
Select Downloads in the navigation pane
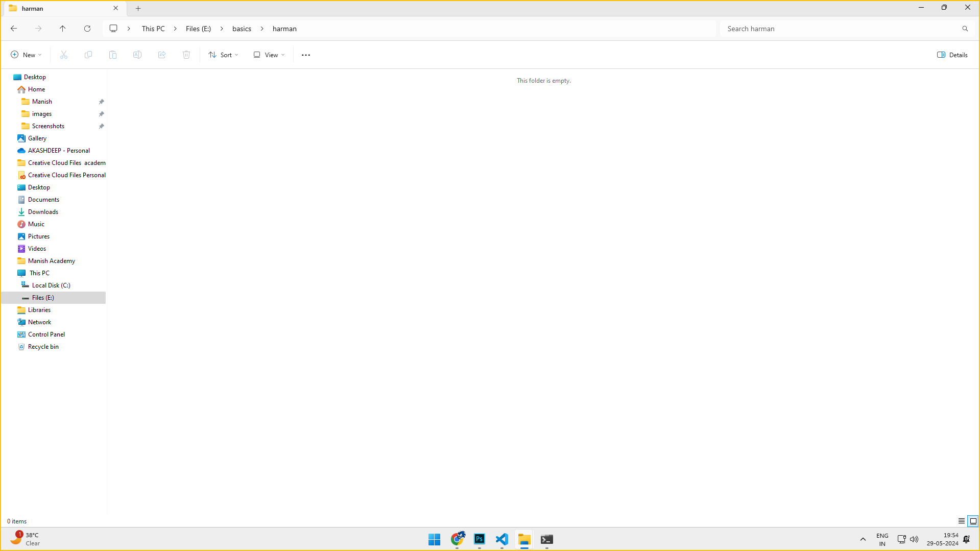(x=43, y=212)
